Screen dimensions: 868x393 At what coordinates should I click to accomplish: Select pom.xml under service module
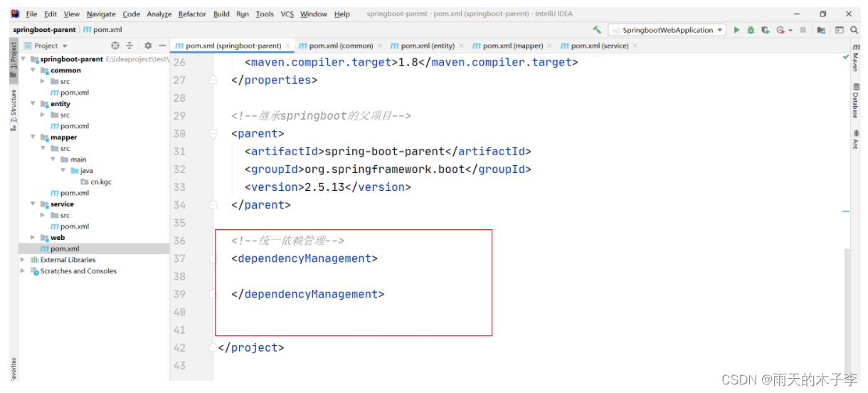[69, 226]
